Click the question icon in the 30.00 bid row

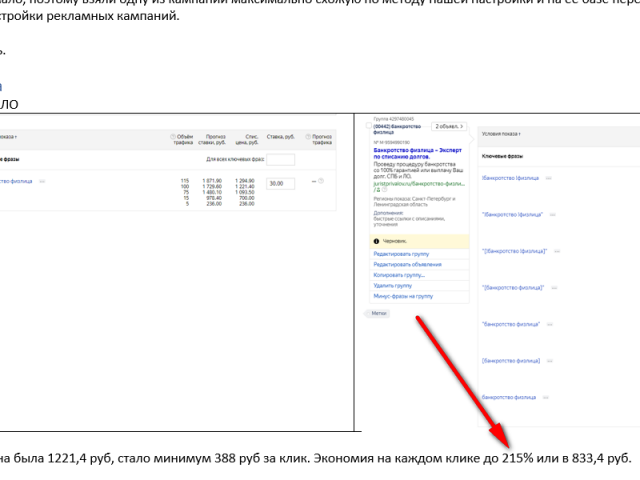[x=321, y=181]
